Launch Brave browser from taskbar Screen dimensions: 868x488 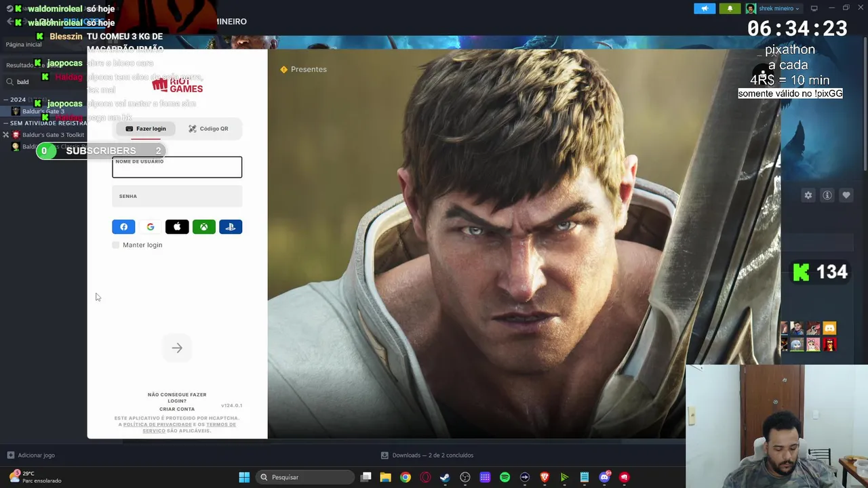coord(545,477)
